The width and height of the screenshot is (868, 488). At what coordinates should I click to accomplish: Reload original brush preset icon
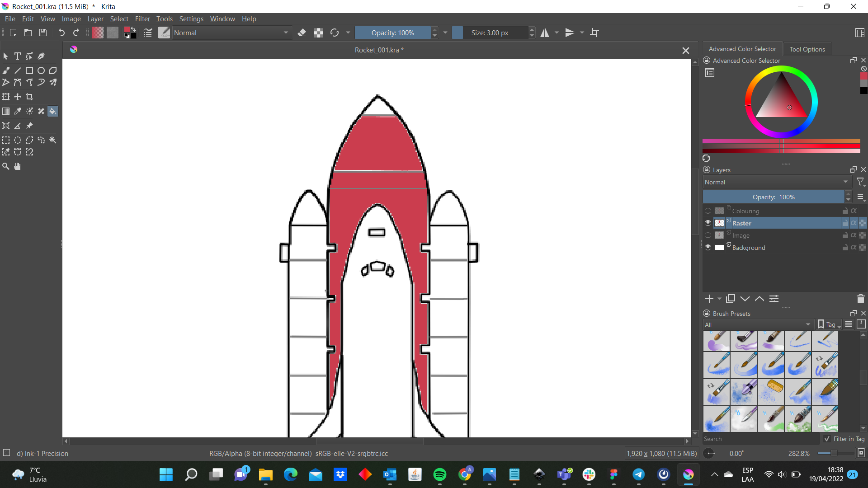click(x=335, y=33)
